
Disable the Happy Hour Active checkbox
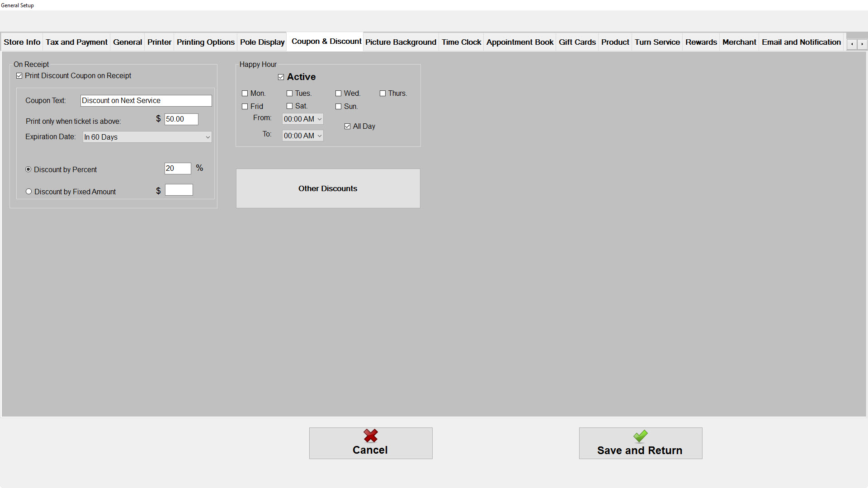click(281, 77)
